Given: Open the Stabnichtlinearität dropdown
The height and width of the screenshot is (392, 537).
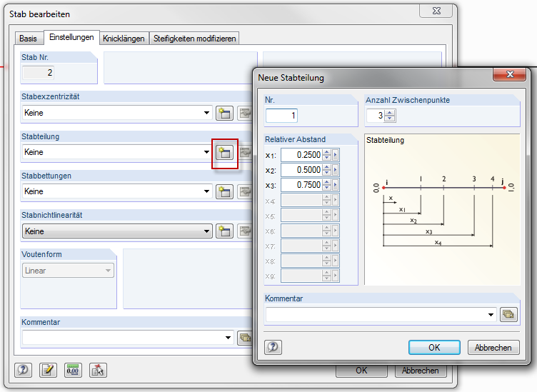Looking at the screenshot, I should (206, 231).
